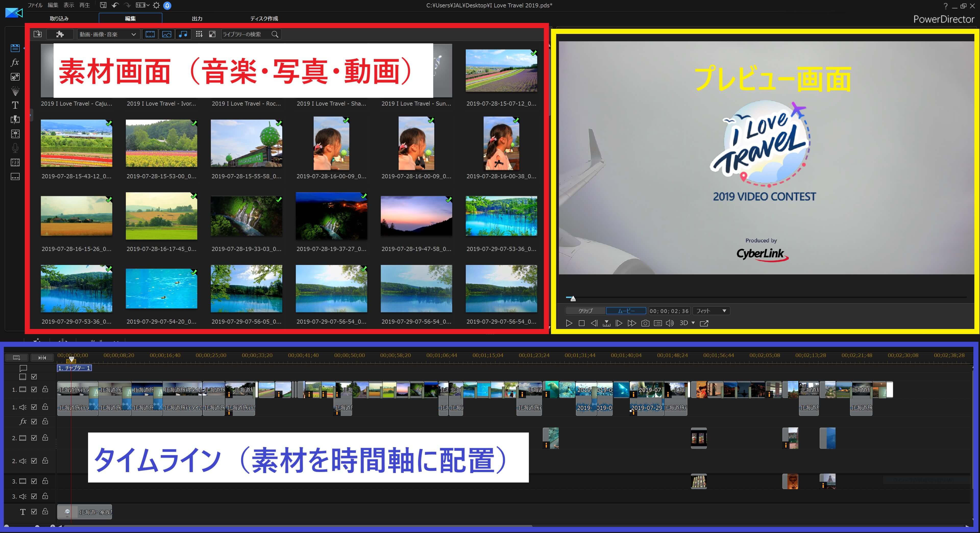The height and width of the screenshot is (533, 980).
Task: Open the 3D mode dropdown arrow
Action: pyautogui.click(x=693, y=323)
